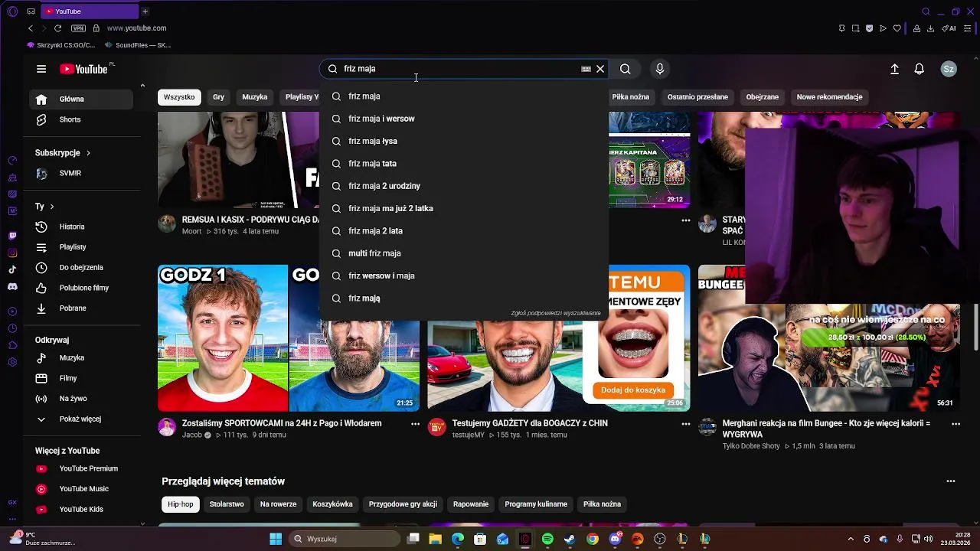Open Muzyka under Odkrywaj
The height and width of the screenshot is (551, 980).
81,358
